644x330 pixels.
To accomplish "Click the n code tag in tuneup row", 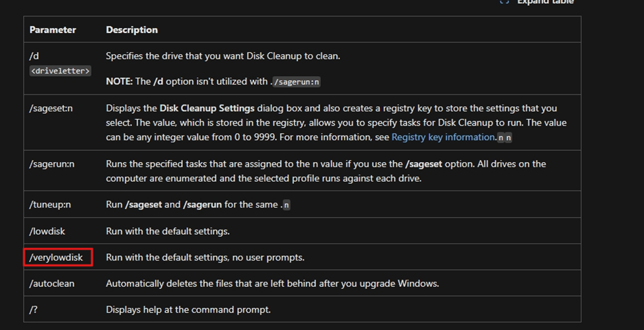I will pos(286,204).
